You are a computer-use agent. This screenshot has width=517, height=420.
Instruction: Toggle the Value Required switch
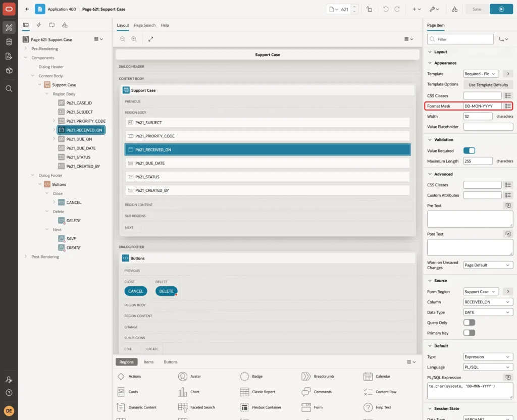[x=469, y=150]
